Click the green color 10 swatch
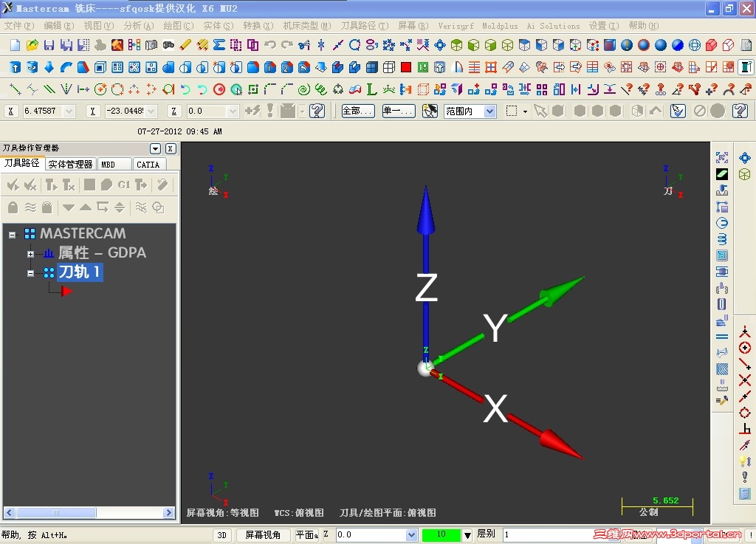Screen dimensions: 756x544 [x=441, y=534]
